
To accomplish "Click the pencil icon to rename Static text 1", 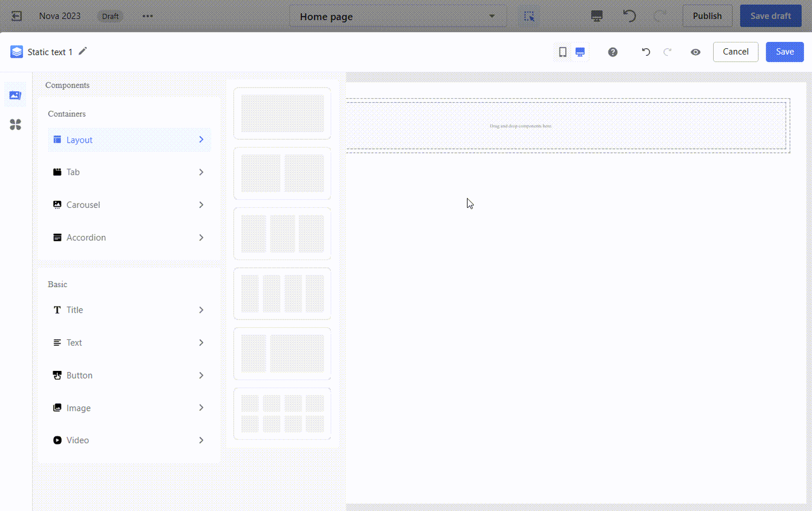I will click(x=83, y=51).
